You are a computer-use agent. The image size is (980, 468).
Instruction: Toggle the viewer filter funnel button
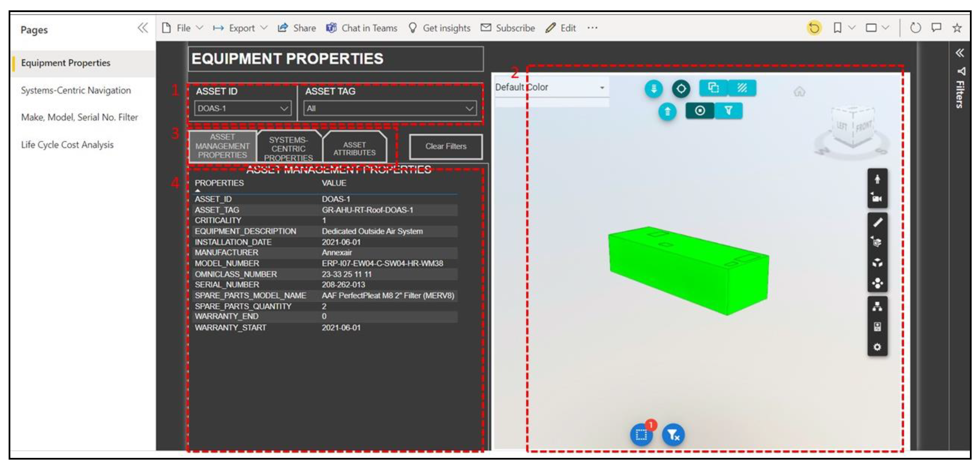[x=728, y=111]
